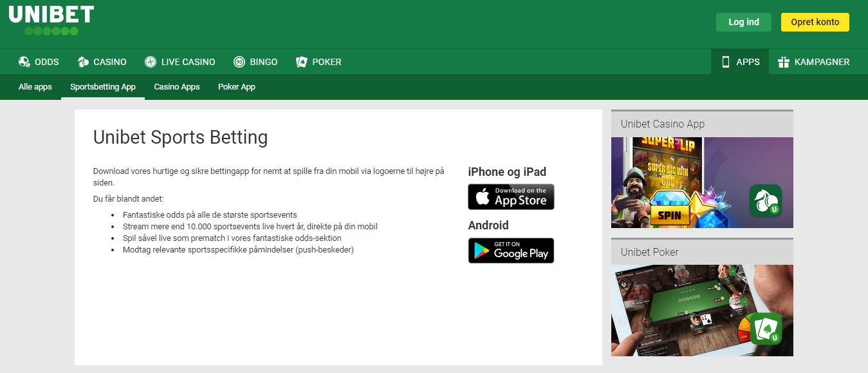Click the Unibet Poker heading
Screen dimensions: 868x373
coord(650,252)
